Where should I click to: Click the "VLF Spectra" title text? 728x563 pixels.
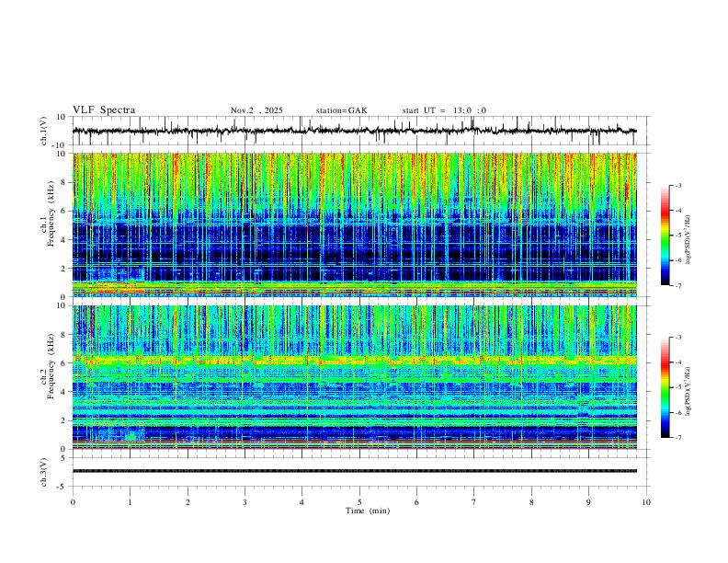pos(104,110)
